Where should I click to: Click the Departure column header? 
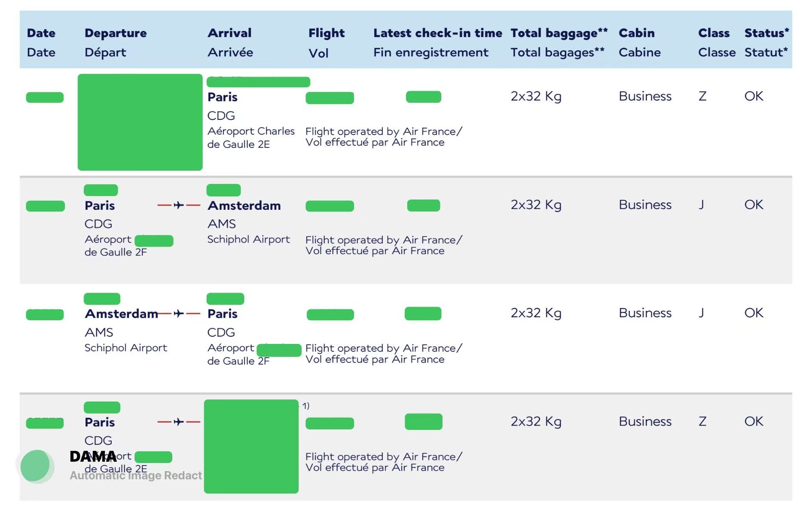click(x=116, y=33)
